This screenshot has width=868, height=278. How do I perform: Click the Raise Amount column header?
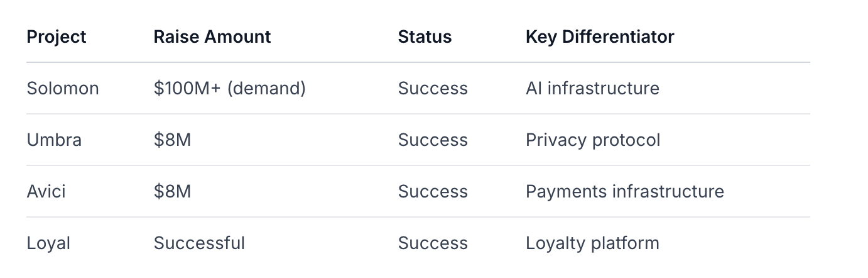(x=212, y=37)
